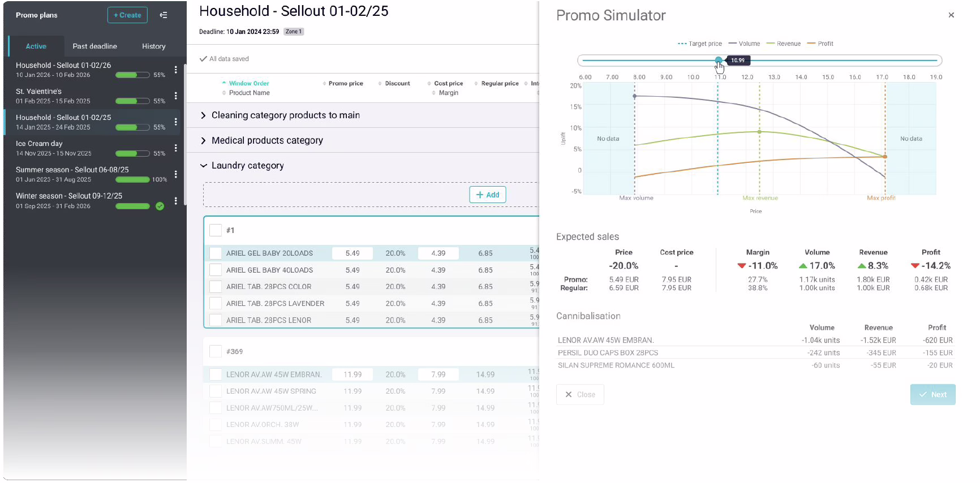Select the group #1 checkbox
Screen dimensions: 980x483
point(216,230)
